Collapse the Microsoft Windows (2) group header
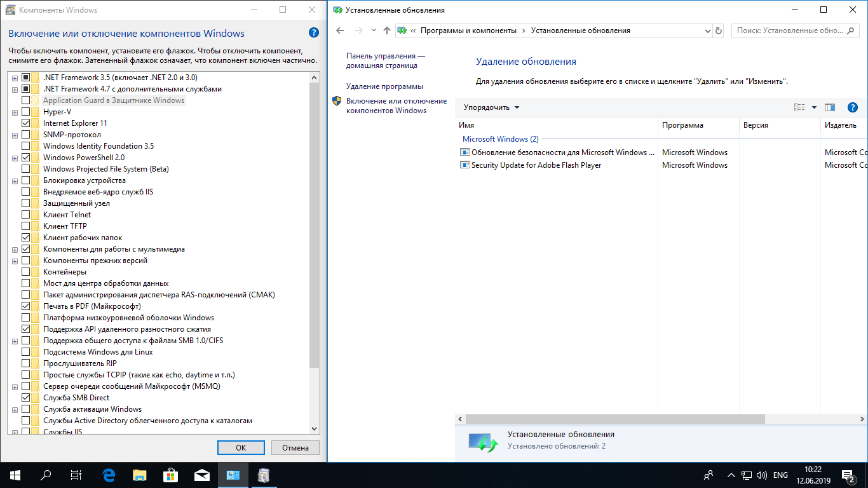The height and width of the screenshot is (488, 868). point(501,139)
